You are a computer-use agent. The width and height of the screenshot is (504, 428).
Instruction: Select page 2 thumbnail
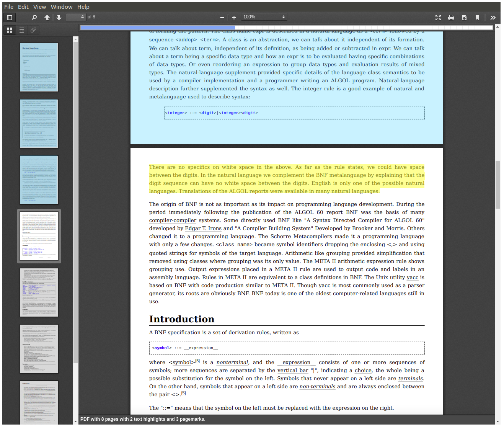click(39, 124)
